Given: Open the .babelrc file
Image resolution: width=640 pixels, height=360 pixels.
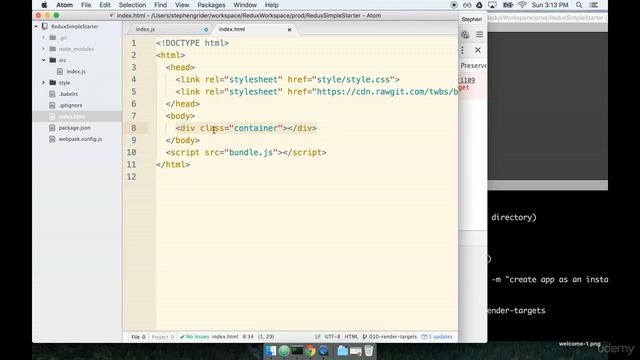Looking at the screenshot, I should (x=68, y=94).
